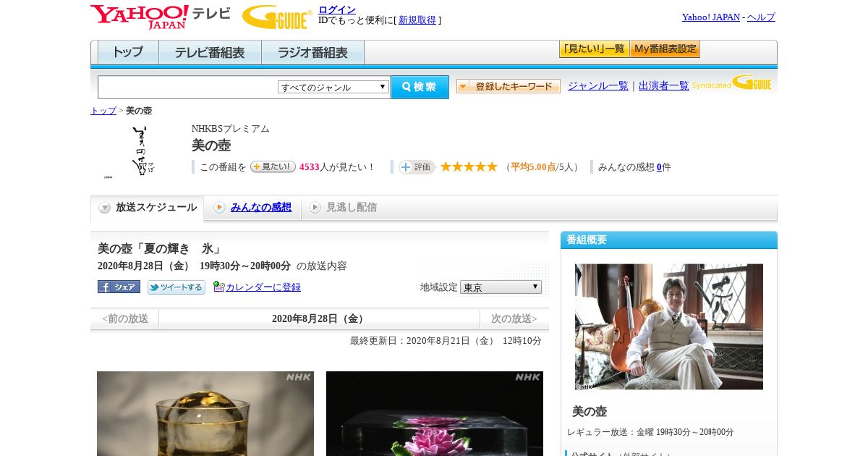Click the 4533人が見たい! count text
The height and width of the screenshot is (456, 868).
coord(337,167)
